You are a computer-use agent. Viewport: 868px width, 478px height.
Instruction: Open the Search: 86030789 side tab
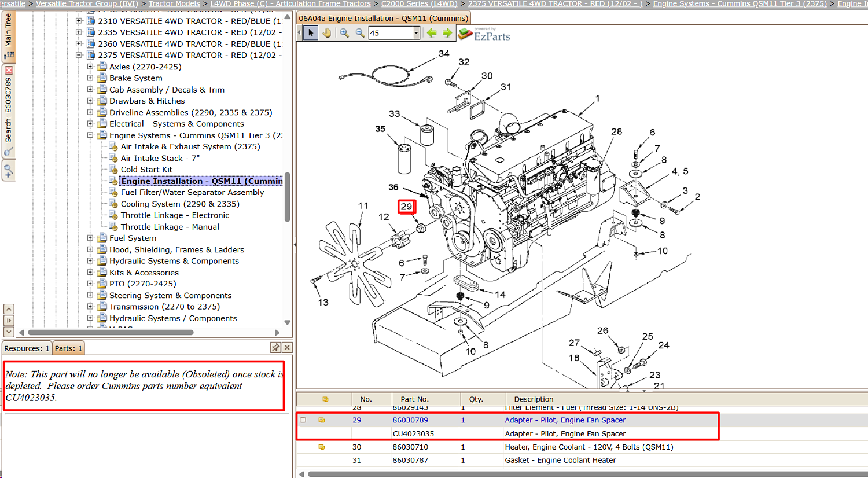9,110
